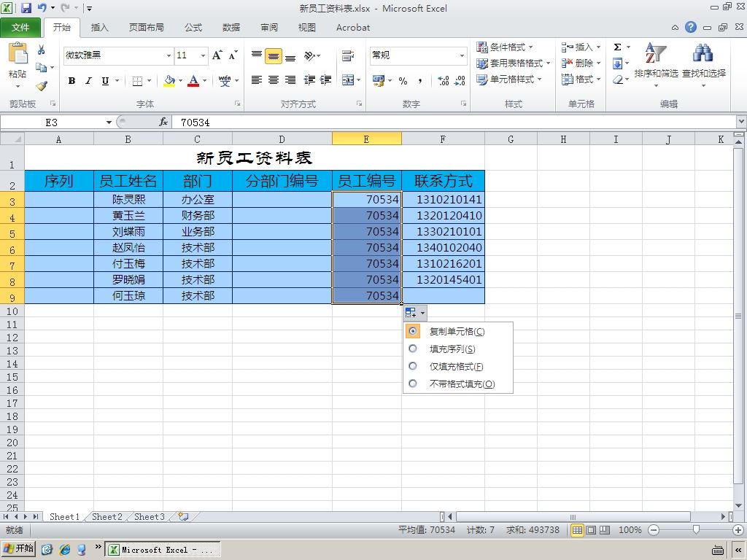Viewport: 747px width, 560px height.
Task: Expand Format as Table menu
Action: pos(513,63)
